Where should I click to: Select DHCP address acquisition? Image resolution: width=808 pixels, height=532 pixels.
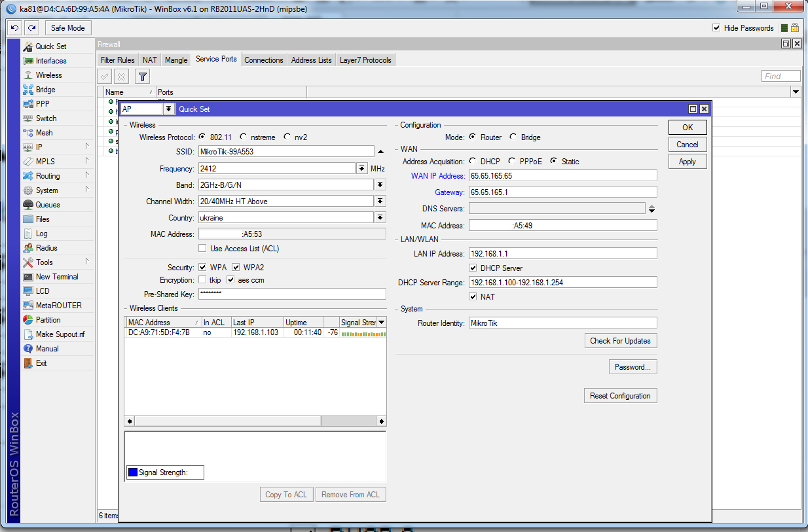(x=473, y=162)
